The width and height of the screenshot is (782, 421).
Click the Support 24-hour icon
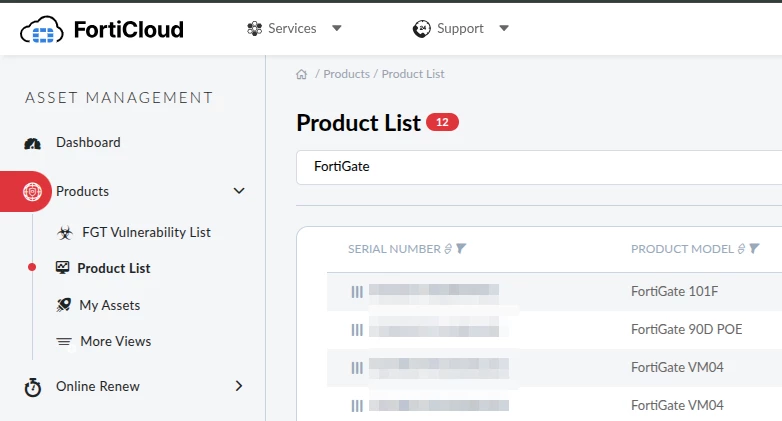click(421, 28)
